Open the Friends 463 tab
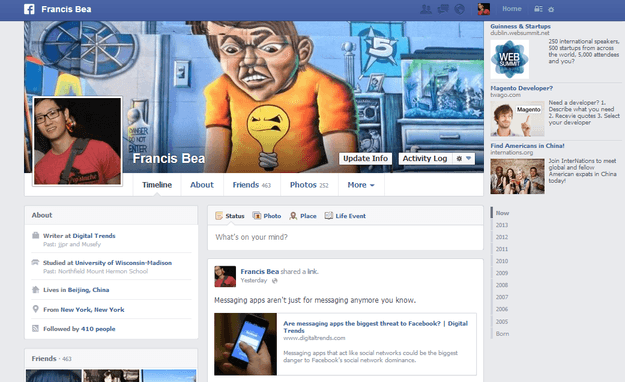This screenshot has height=382, width=625. coord(252,185)
